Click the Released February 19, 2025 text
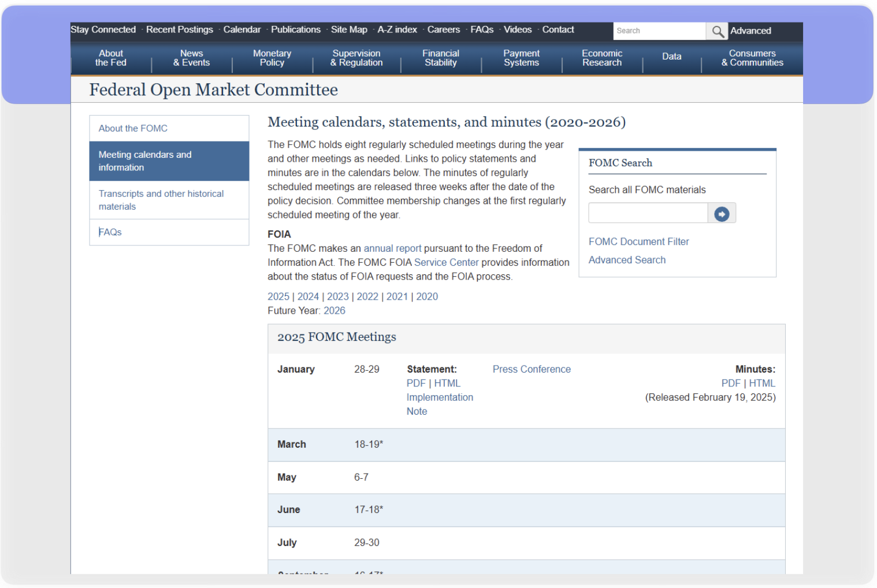The image size is (877, 588). [710, 397]
